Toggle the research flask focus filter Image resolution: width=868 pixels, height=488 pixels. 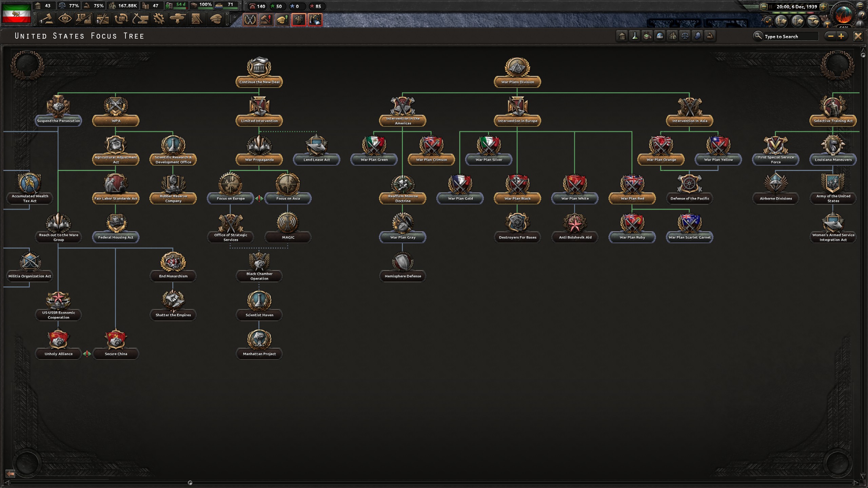[x=635, y=36]
